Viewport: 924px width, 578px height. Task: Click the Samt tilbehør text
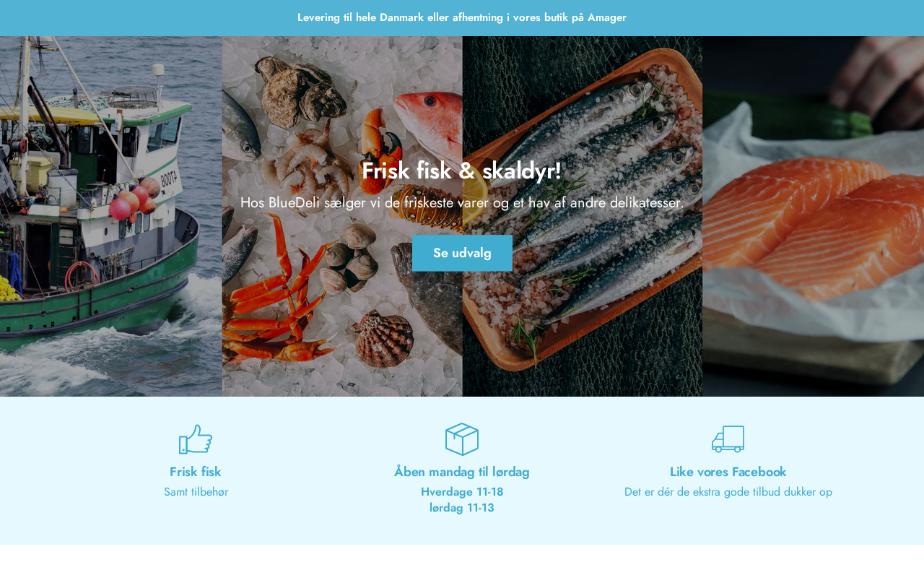click(x=196, y=492)
